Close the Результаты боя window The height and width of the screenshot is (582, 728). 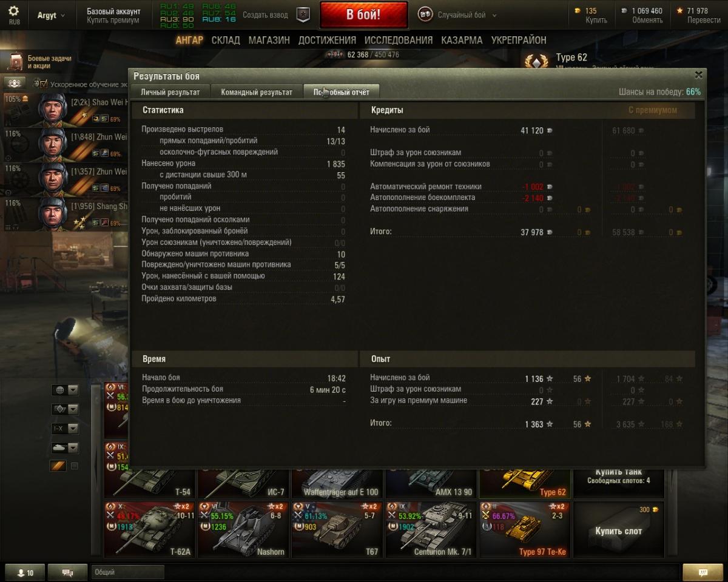pos(698,75)
